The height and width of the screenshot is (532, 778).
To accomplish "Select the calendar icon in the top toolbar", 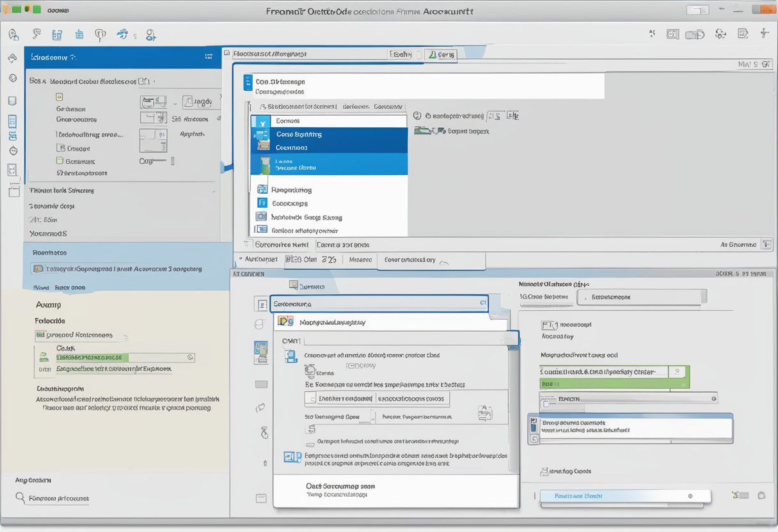I will (x=79, y=34).
